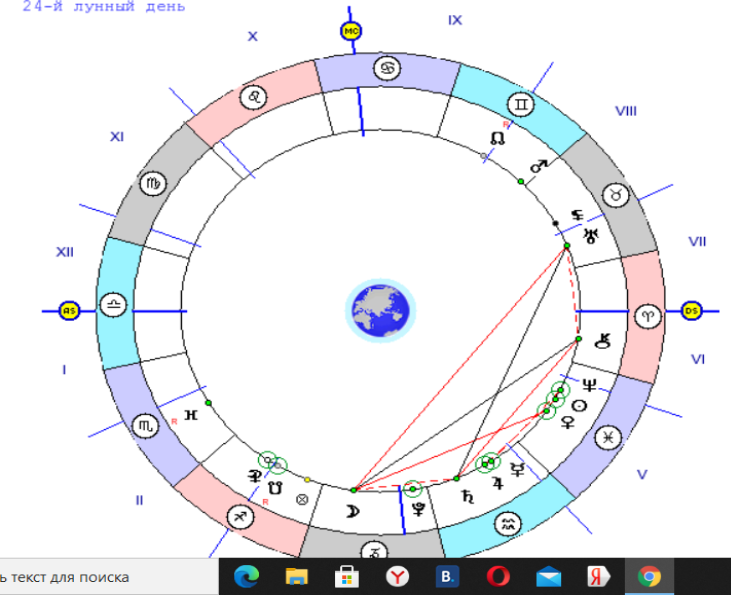This screenshot has width=731, height=595.
Task: Click the Moon planet glyph
Action: (351, 511)
